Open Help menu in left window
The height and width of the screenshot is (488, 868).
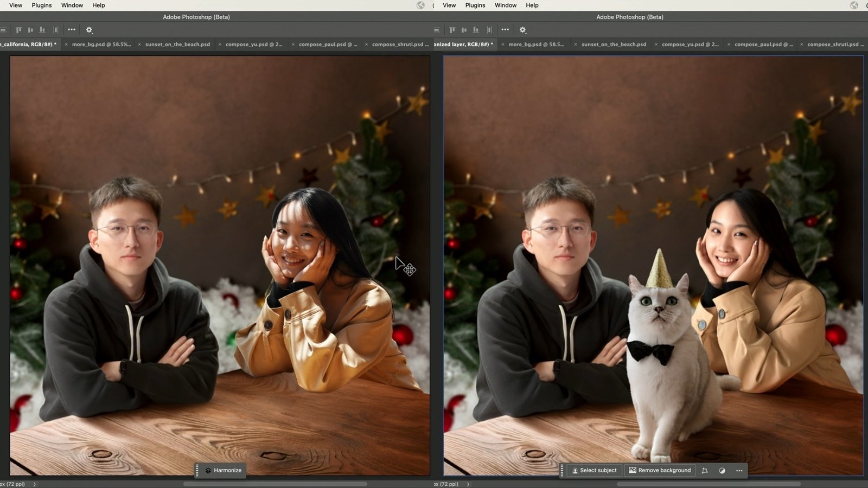coord(99,5)
